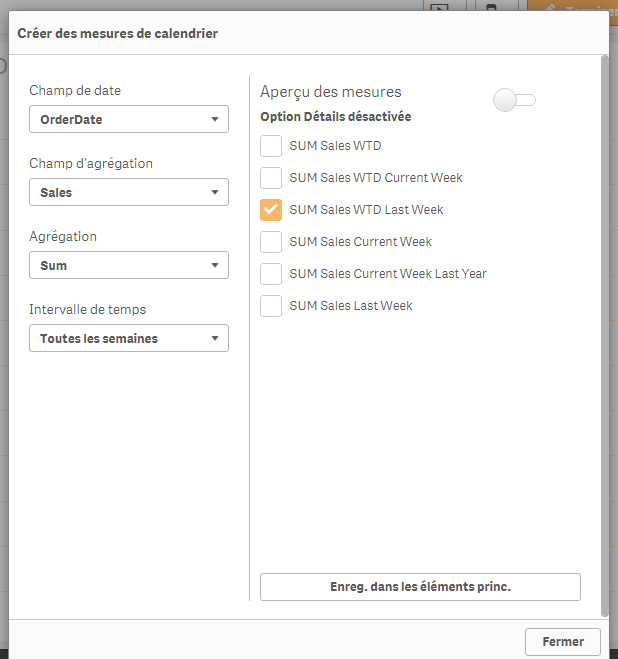The height and width of the screenshot is (659, 618).
Task: Click the arrow icon of Sum dropdown
Action: click(x=215, y=266)
